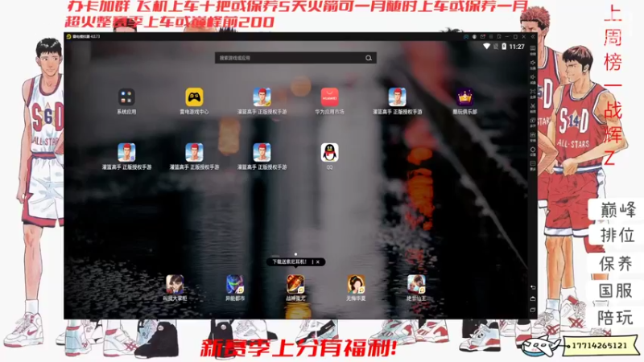The height and width of the screenshot is (362, 644).
Task: Click volume down (减量) in sidebar
Action: tap(533, 79)
